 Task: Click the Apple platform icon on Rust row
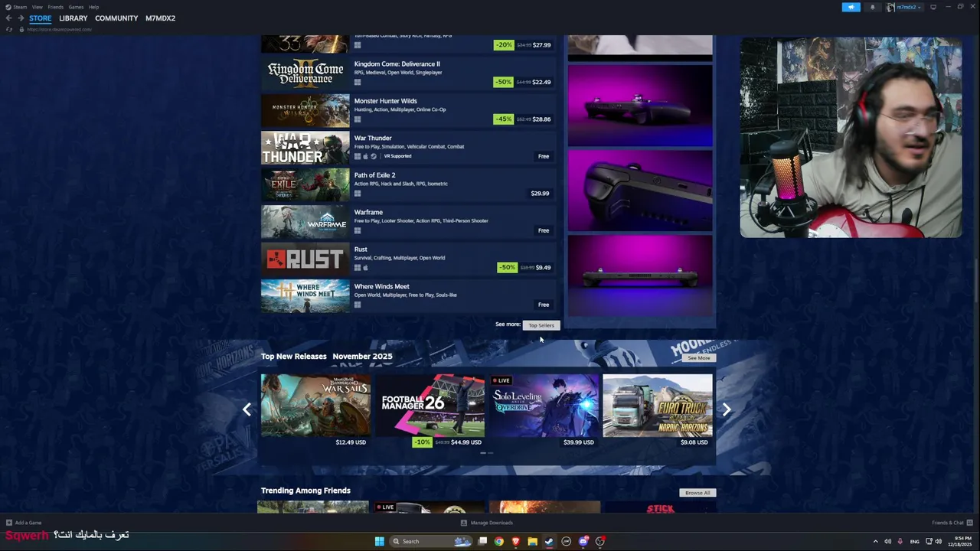[x=365, y=268]
